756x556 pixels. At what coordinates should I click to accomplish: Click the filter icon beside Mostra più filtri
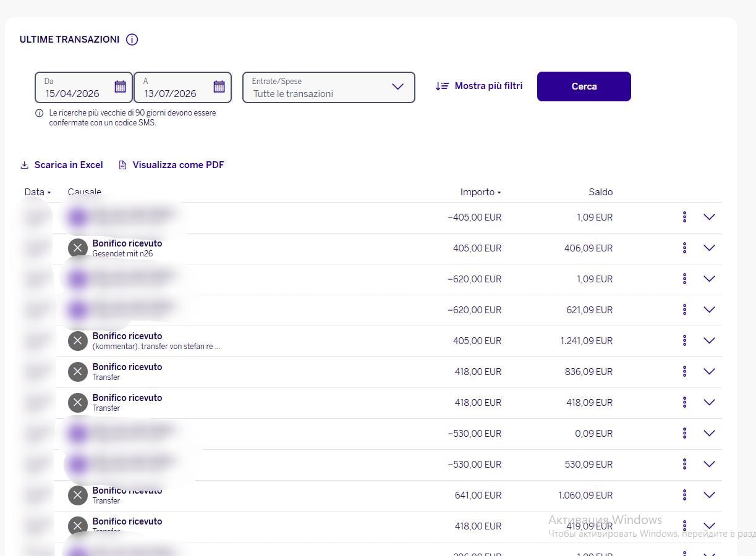click(442, 86)
